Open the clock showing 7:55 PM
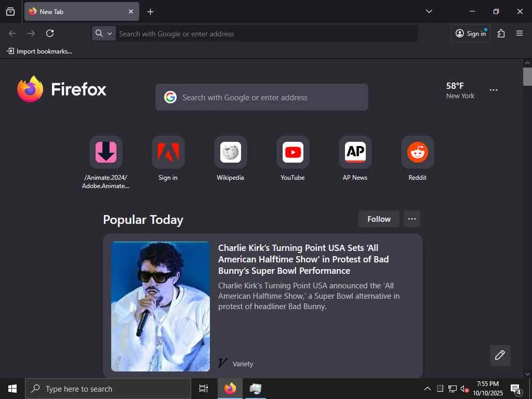The height and width of the screenshot is (399, 532). (x=488, y=389)
